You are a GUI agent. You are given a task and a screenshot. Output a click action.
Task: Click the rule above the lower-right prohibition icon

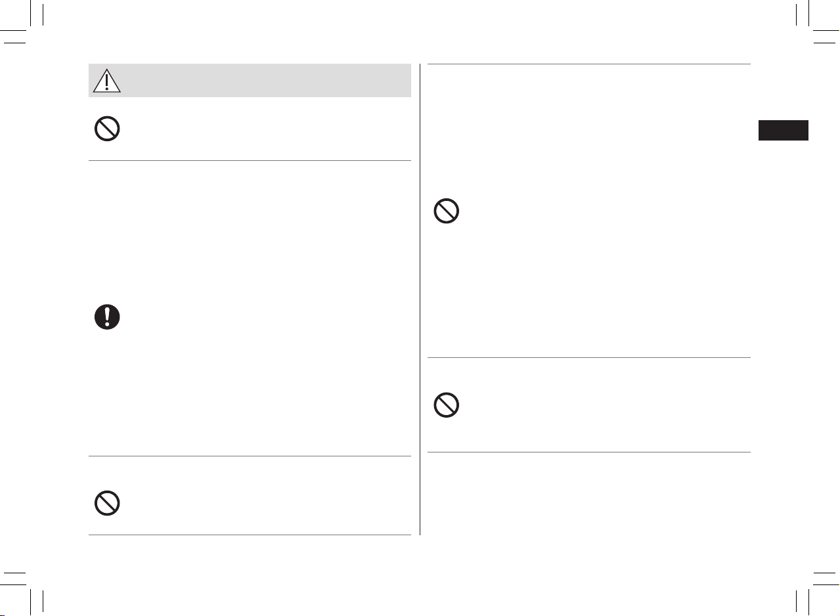[589, 358]
